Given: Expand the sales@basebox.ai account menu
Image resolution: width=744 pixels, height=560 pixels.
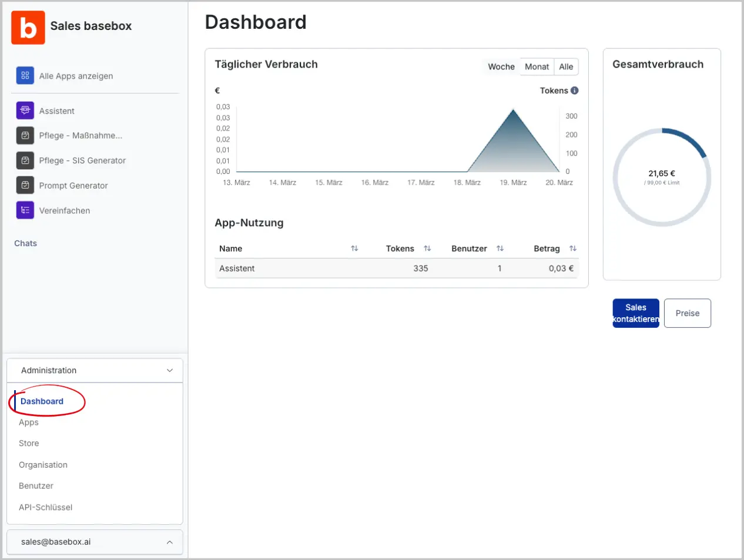Looking at the screenshot, I should click(170, 542).
